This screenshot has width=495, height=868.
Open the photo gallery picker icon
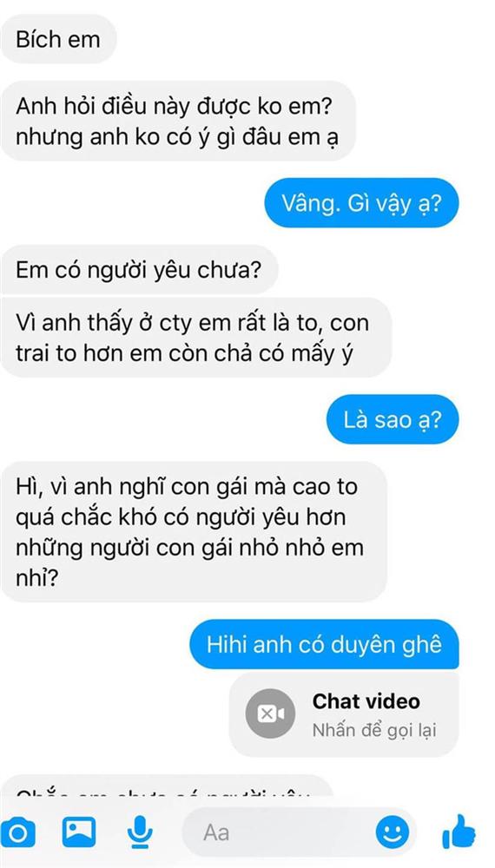(79, 832)
